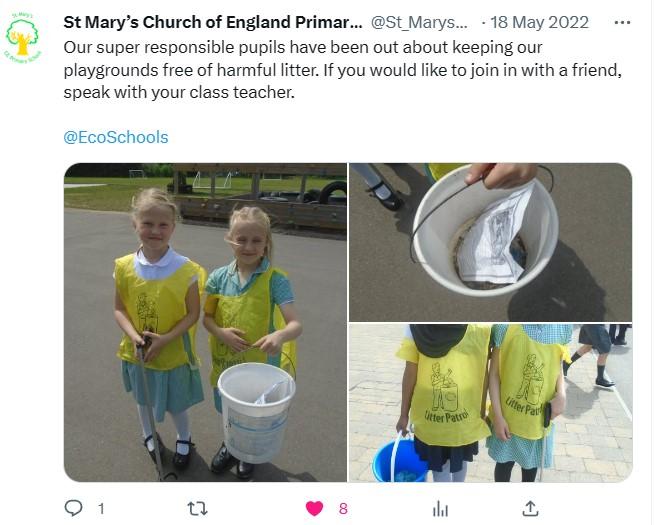Open the reply speech bubble icon

point(74,508)
